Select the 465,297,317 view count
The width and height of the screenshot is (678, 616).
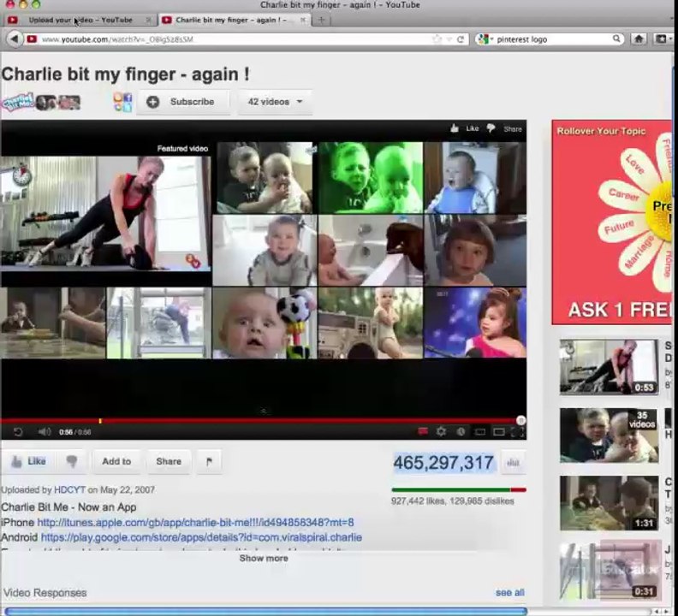click(x=443, y=463)
